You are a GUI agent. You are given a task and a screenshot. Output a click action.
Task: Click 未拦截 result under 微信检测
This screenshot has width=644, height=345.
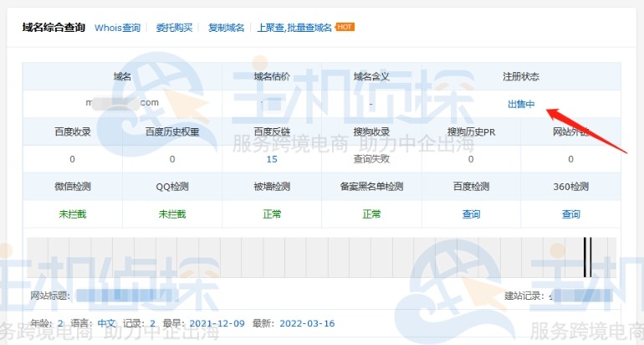[73, 214]
